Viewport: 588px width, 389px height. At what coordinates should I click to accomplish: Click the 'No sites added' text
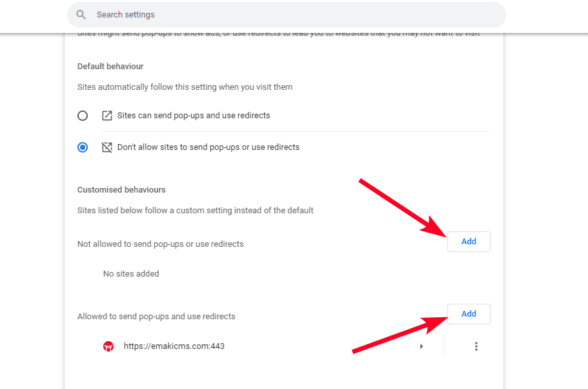[131, 274]
